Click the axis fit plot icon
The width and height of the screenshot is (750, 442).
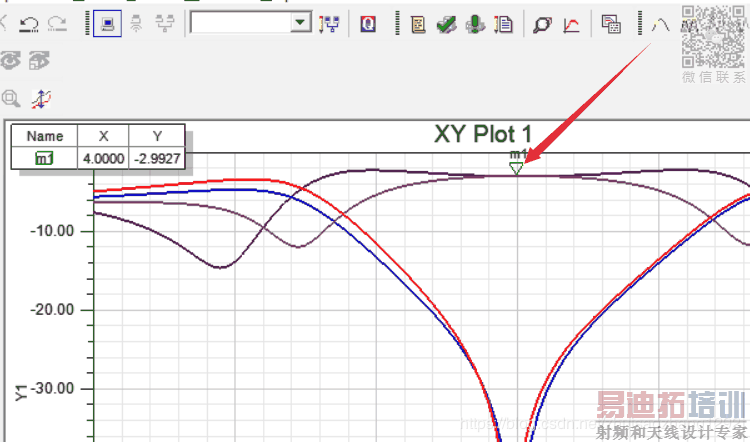point(41,99)
